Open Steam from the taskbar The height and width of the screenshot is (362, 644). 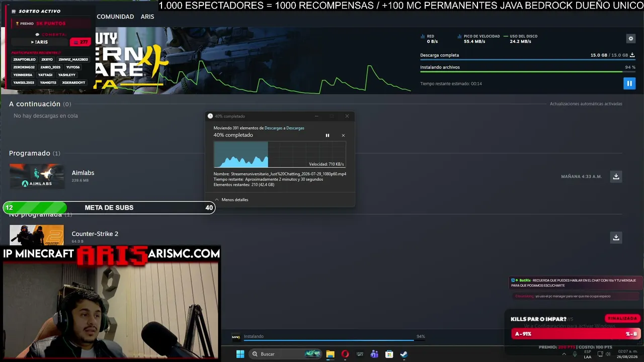pos(404,354)
